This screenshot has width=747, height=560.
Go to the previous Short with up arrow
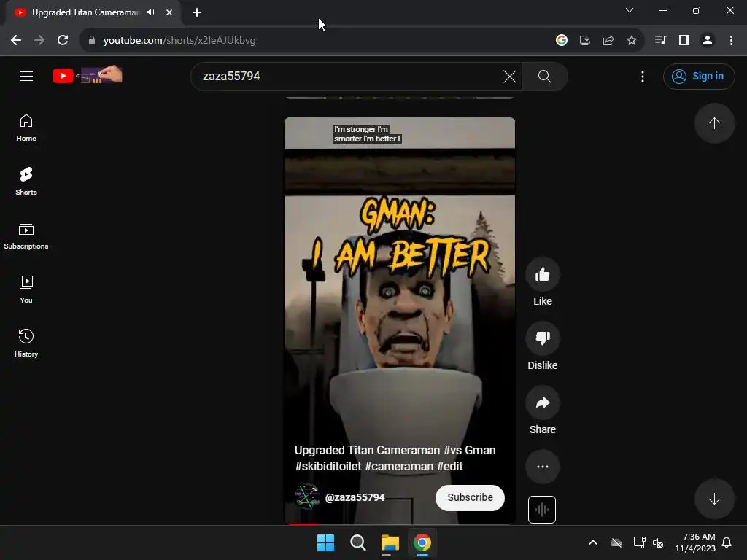click(x=714, y=123)
